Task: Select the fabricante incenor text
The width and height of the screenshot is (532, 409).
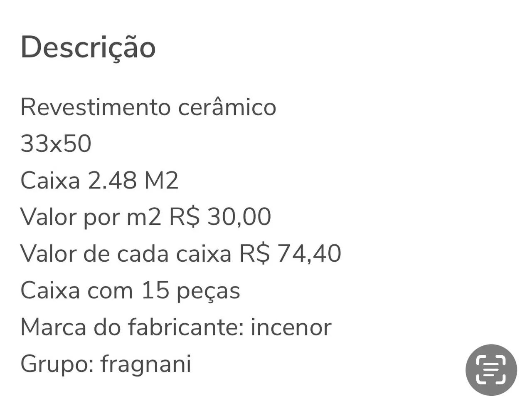Action: point(175,327)
